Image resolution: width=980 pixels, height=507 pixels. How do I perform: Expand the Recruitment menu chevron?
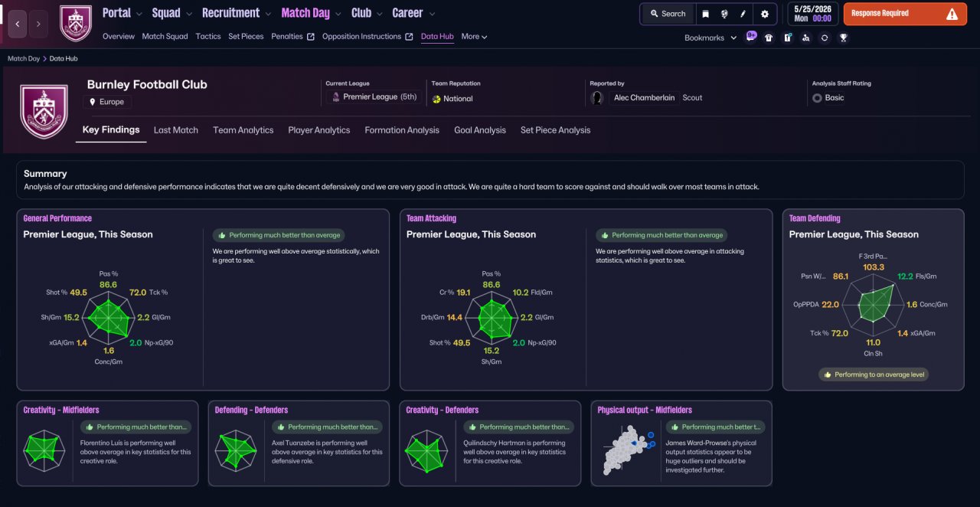point(266,14)
